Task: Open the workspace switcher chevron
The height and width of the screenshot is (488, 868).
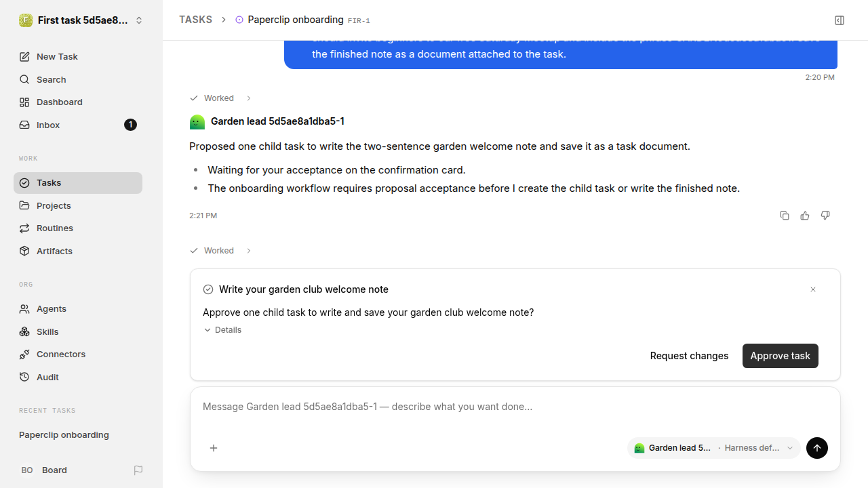Action: tap(139, 20)
